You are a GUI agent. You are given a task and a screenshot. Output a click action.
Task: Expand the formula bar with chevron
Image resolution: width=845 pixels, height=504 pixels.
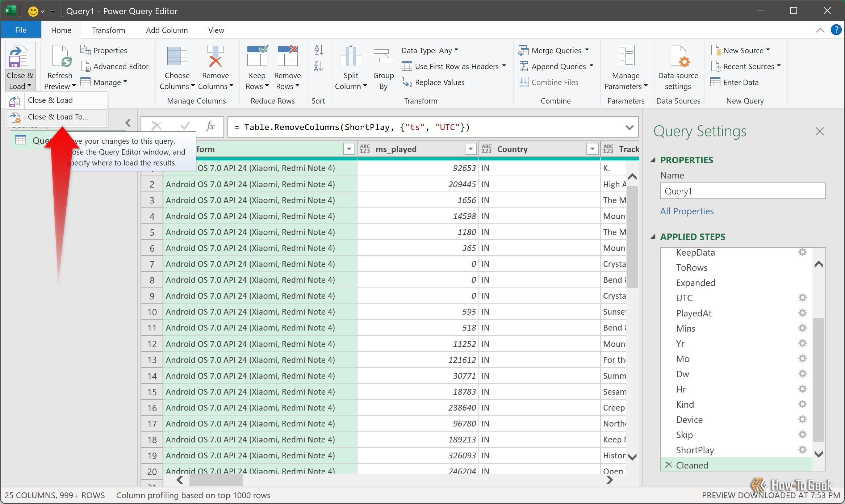click(x=629, y=127)
